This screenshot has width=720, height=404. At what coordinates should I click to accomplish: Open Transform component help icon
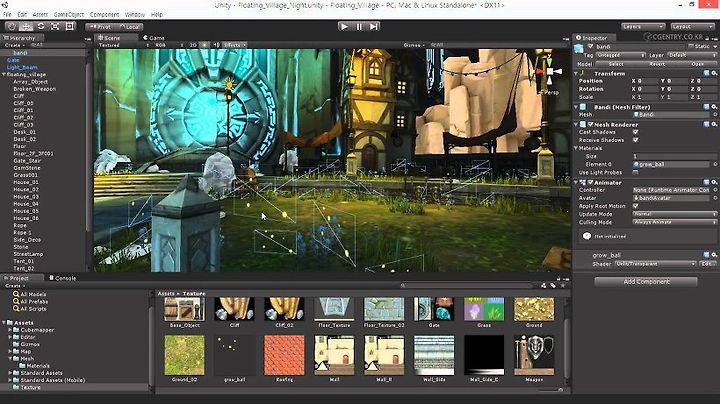[707, 73]
